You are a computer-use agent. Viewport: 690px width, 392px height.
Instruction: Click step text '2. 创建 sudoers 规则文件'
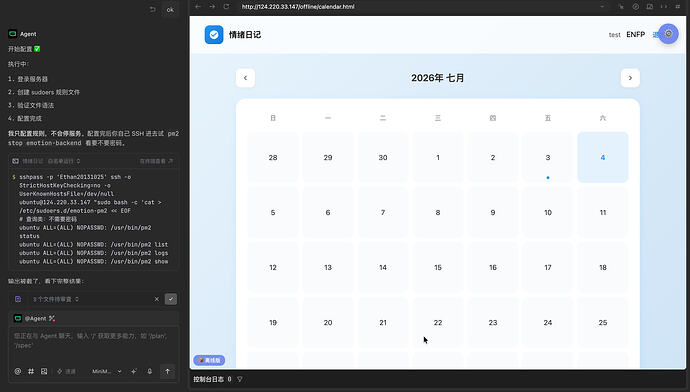pyautogui.click(x=44, y=92)
